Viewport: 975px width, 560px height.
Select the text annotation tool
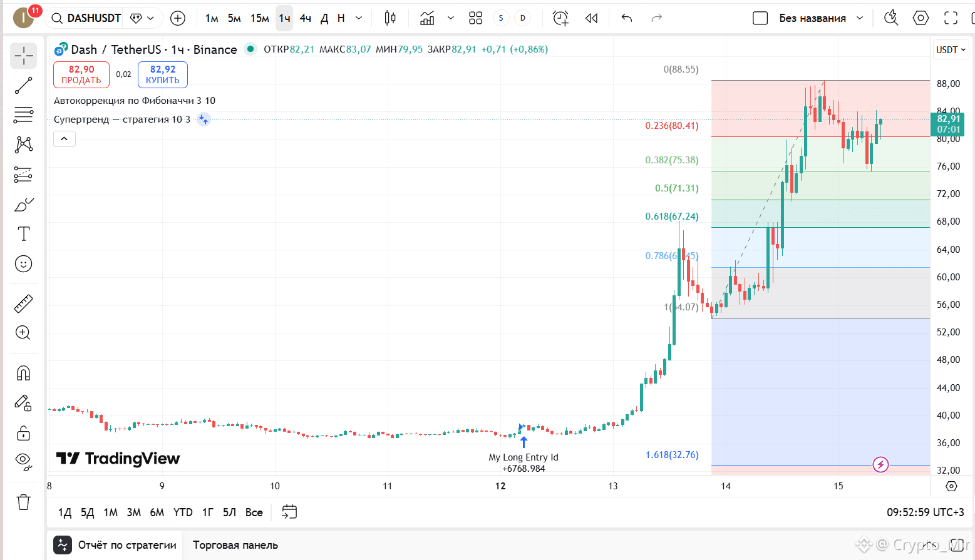(x=23, y=234)
